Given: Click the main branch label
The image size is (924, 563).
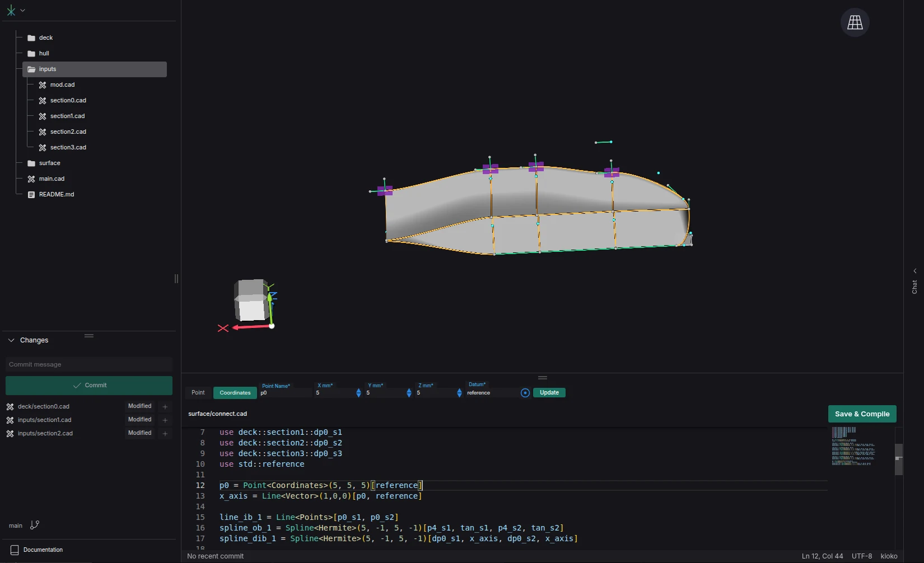Looking at the screenshot, I should click(16, 526).
